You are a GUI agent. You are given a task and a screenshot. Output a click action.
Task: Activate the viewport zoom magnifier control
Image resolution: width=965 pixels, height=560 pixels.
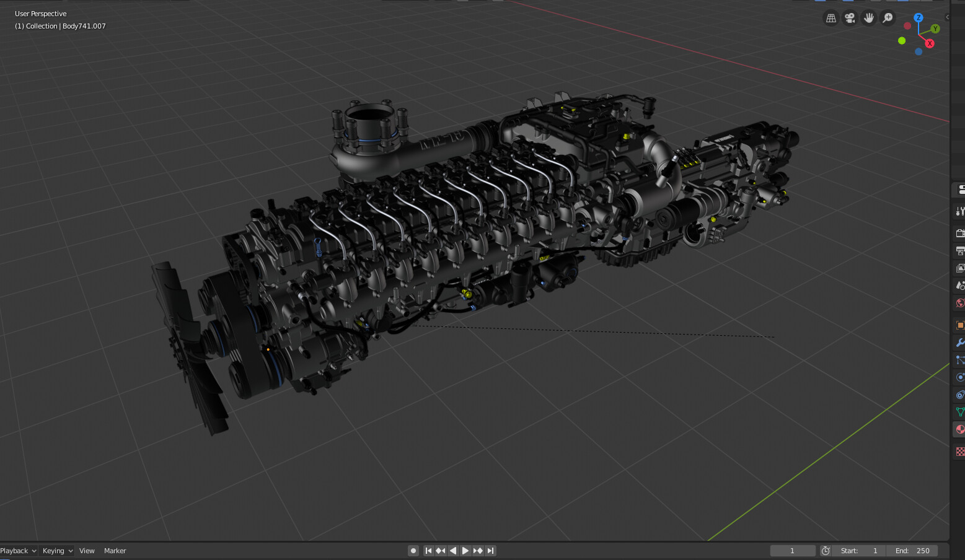click(888, 17)
